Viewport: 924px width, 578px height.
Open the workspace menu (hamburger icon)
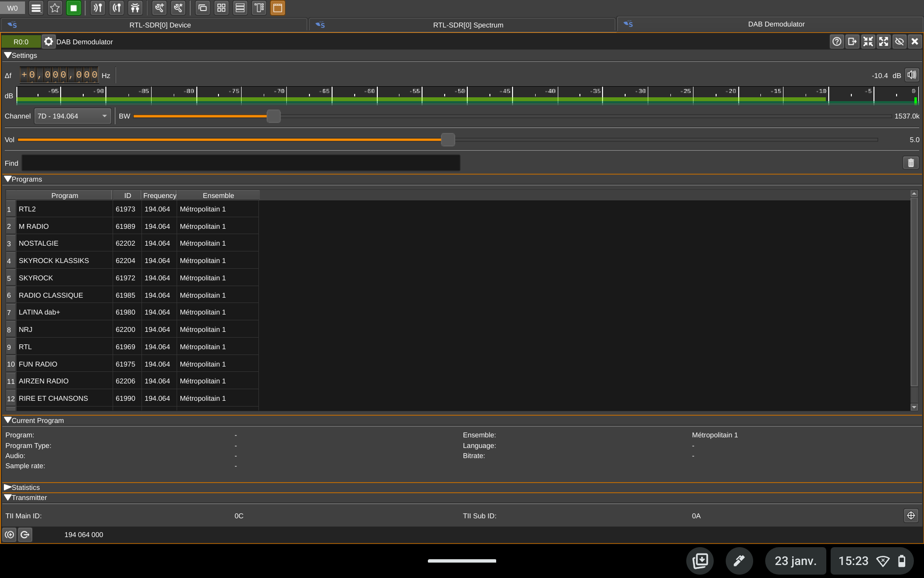click(36, 8)
